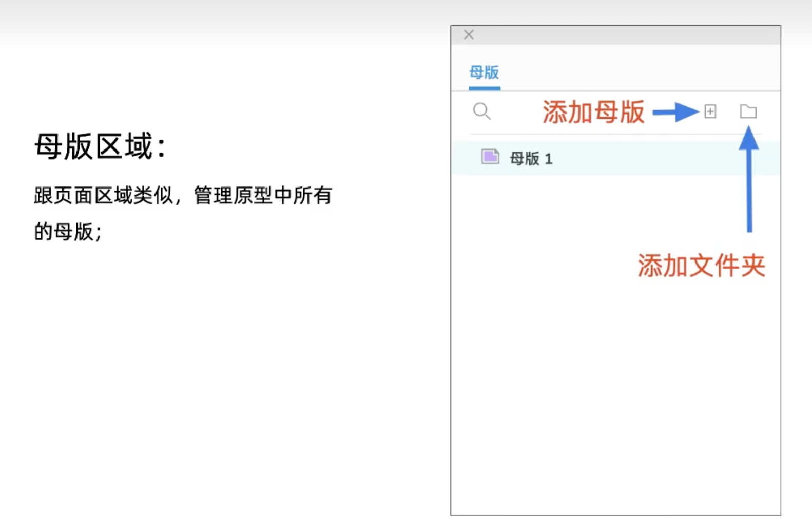Click the add folder icon
This screenshot has width=812, height=524.
(748, 111)
